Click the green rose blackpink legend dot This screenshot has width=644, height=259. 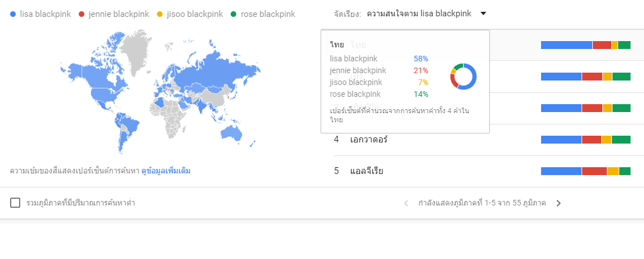pyautogui.click(x=233, y=14)
